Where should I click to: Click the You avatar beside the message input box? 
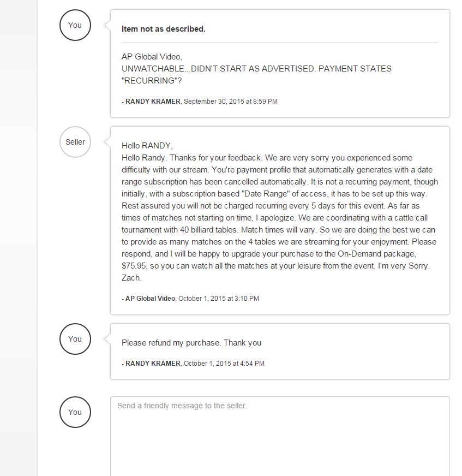click(x=75, y=412)
